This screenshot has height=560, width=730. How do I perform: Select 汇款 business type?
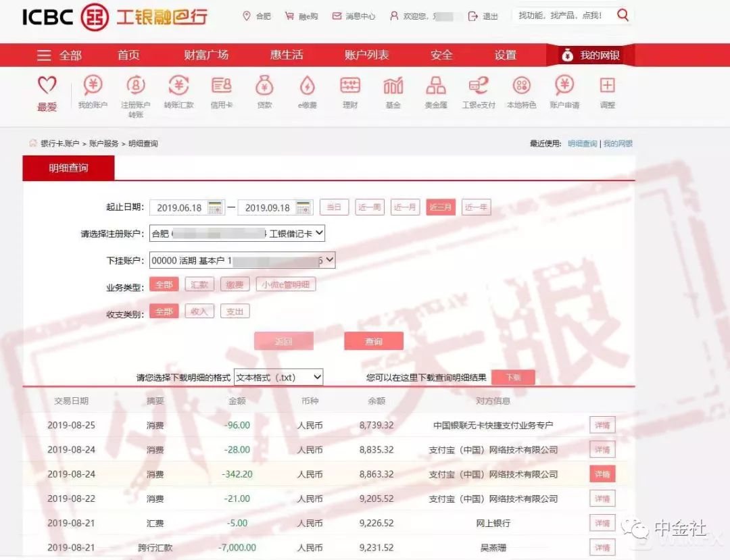[x=199, y=284]
